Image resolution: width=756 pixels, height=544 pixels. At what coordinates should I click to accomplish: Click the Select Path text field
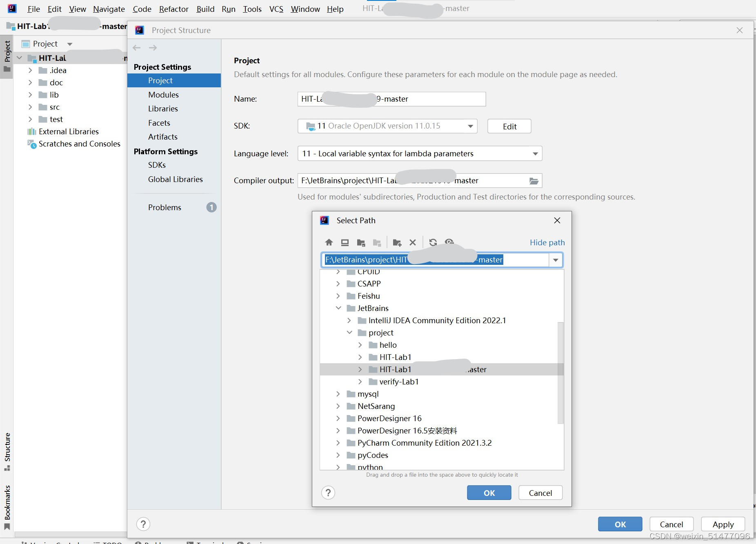[435, 260]
